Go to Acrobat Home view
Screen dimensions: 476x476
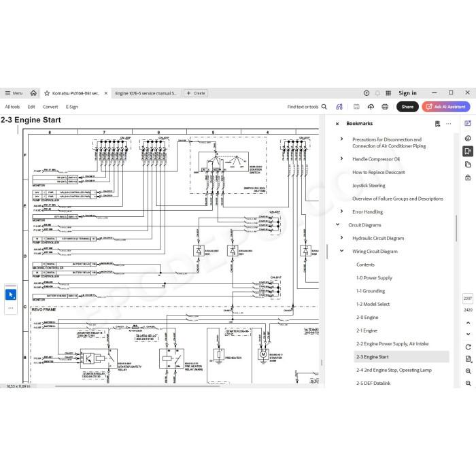point(33,93)
